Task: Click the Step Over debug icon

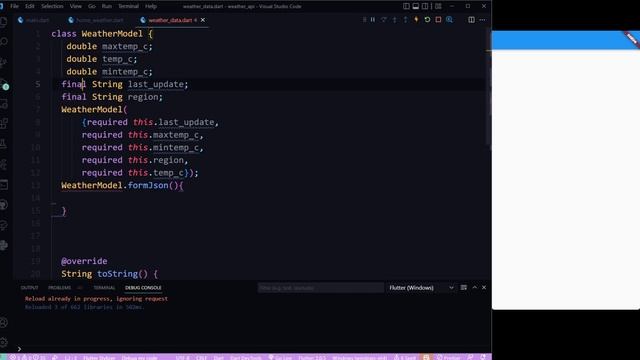Action: click(x=384, y=20)
